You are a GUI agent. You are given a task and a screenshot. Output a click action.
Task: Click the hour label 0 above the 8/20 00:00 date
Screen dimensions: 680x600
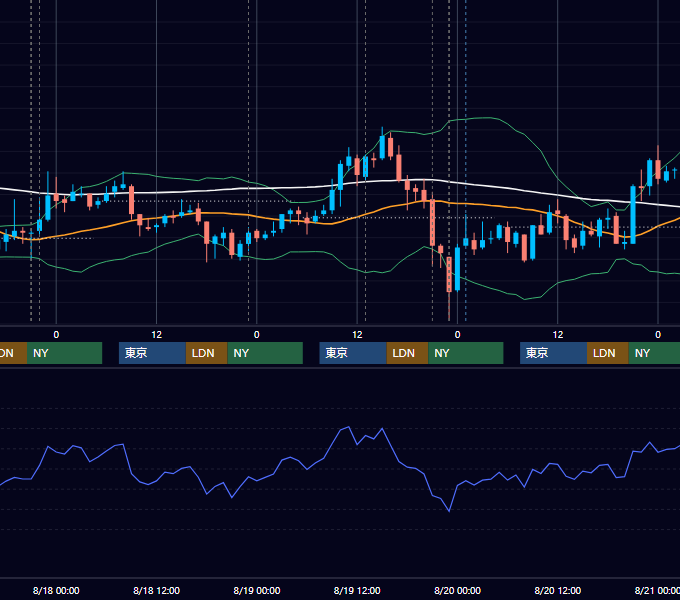(x=457, y=335)
